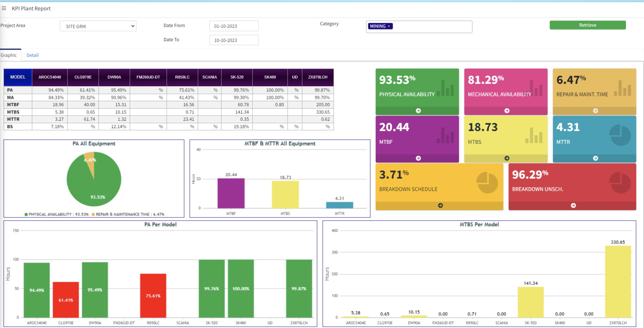This screenshot has height=328, width=644.
Task: Toggle Repair & Maintenance Time legend item
Action: pos(128,215)
